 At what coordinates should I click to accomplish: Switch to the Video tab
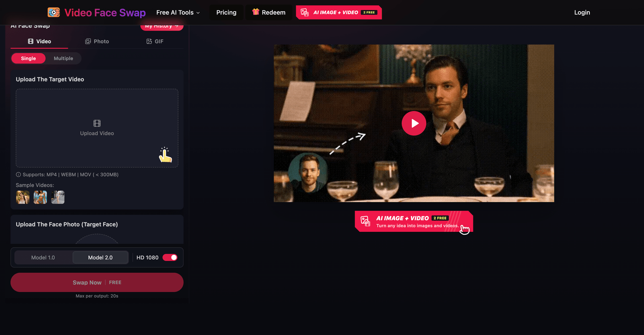40,41
